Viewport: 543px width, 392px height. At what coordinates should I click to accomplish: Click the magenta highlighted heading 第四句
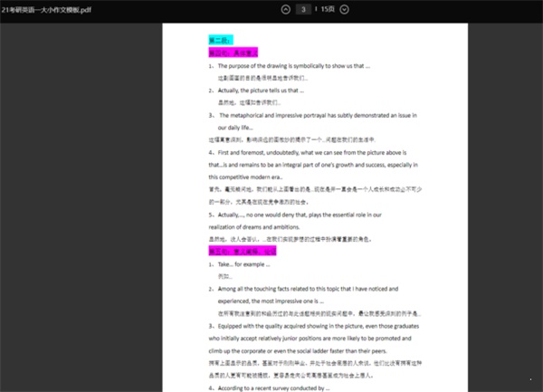point(233,53)
